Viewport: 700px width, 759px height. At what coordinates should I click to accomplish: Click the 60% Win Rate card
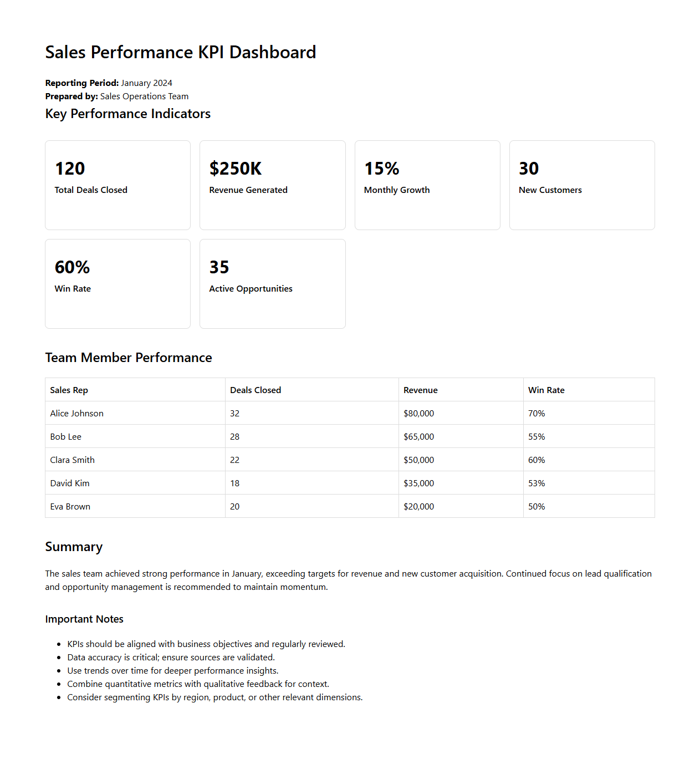click(117, 283)
